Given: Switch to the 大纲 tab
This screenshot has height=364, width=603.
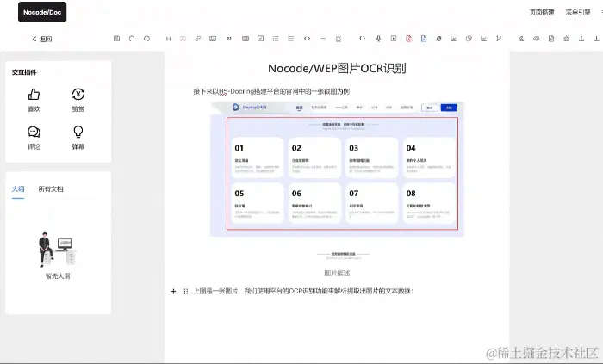Looking at the screenshot, I should [18, 189].
